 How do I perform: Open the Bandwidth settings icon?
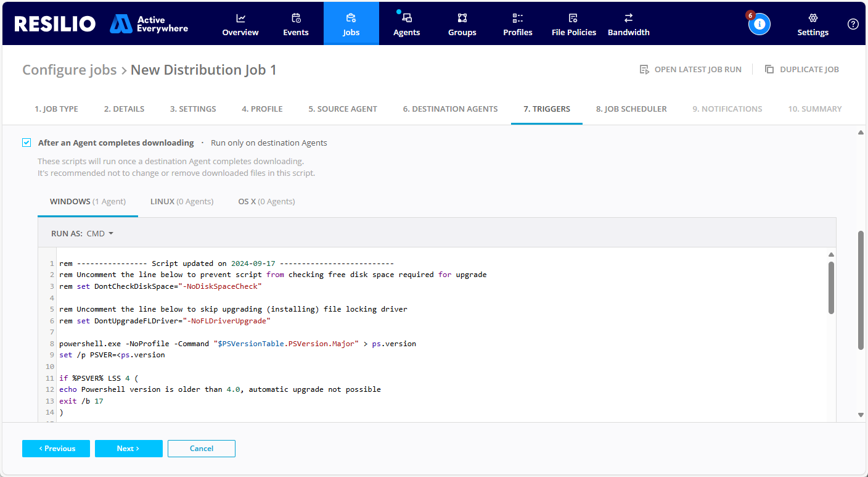point(628,19)
